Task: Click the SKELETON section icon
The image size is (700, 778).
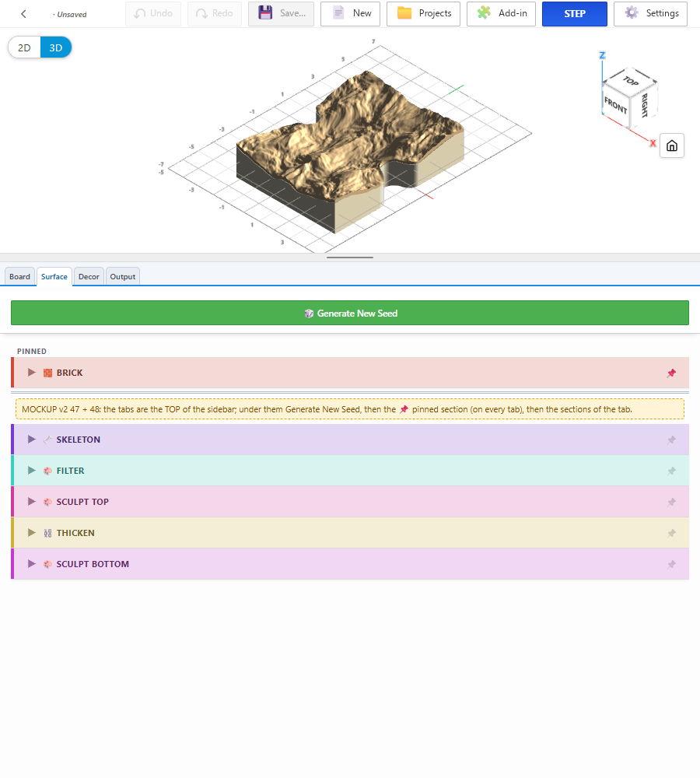Action: click(x=47, y=440)
